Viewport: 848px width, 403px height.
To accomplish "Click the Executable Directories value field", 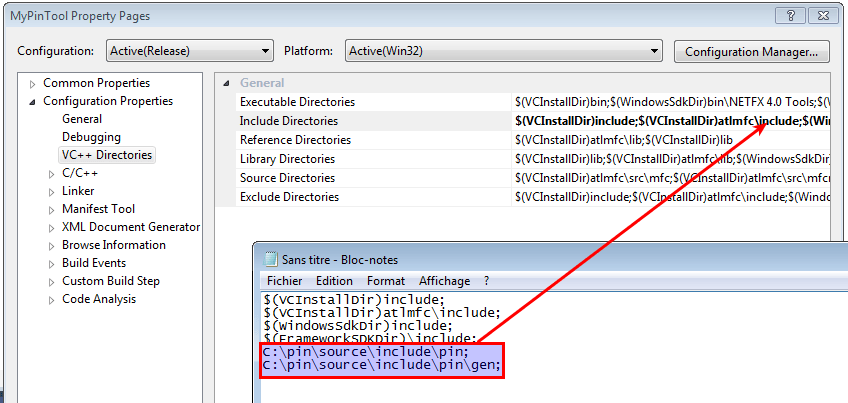I will [x=670, y=102].
